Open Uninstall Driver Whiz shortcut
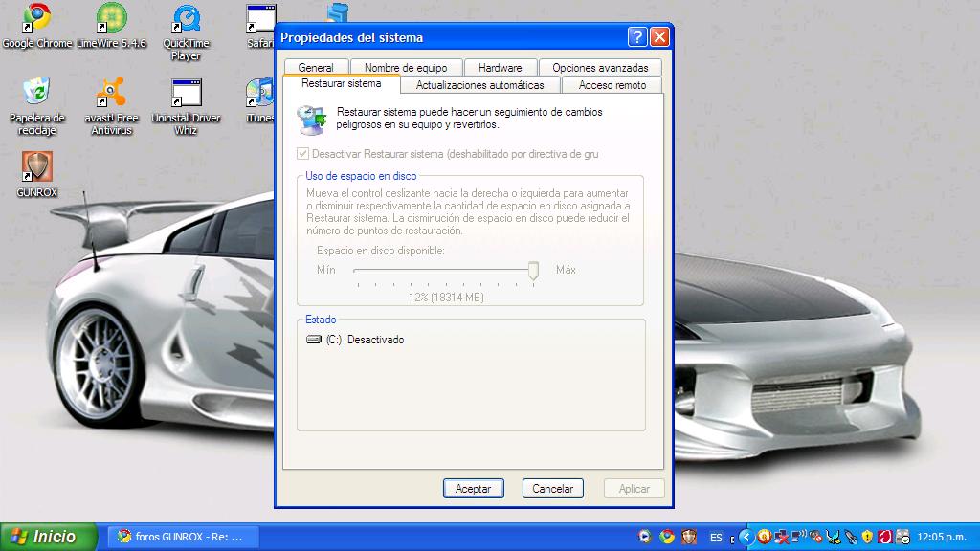The image size is (980, 551). [186, 94]
